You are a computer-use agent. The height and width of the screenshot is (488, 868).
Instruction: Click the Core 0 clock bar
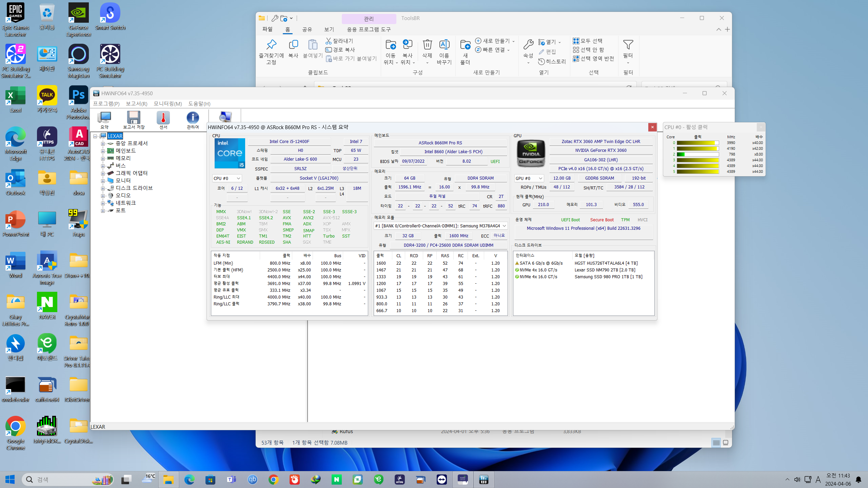(698, 143)
